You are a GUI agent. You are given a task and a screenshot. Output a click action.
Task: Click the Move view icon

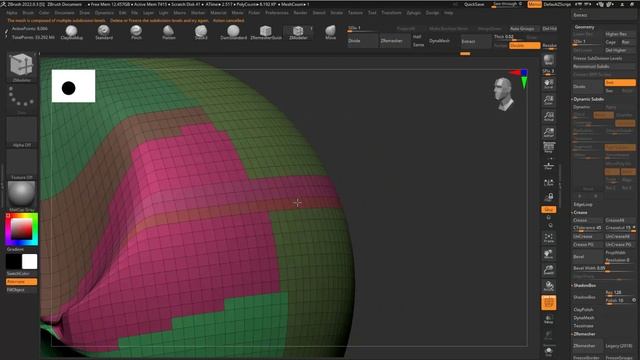tap(549, 254)
